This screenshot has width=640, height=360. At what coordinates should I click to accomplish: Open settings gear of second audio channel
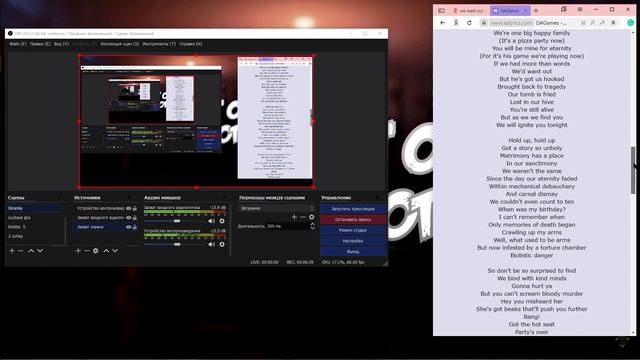222,244
